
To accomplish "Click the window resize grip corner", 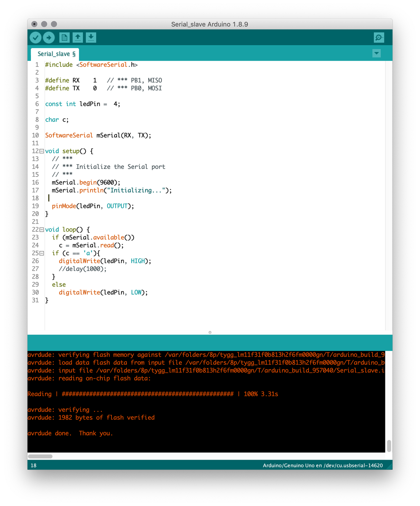I will pyautogui.click(x=389, y=466).
